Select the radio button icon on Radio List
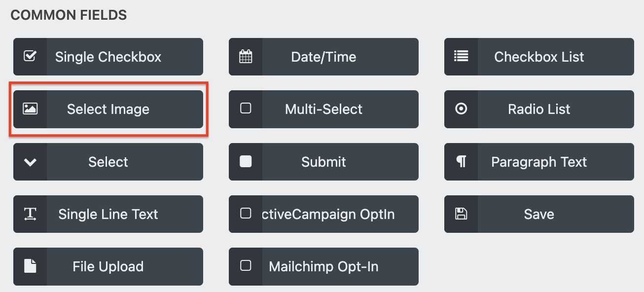 461,109
